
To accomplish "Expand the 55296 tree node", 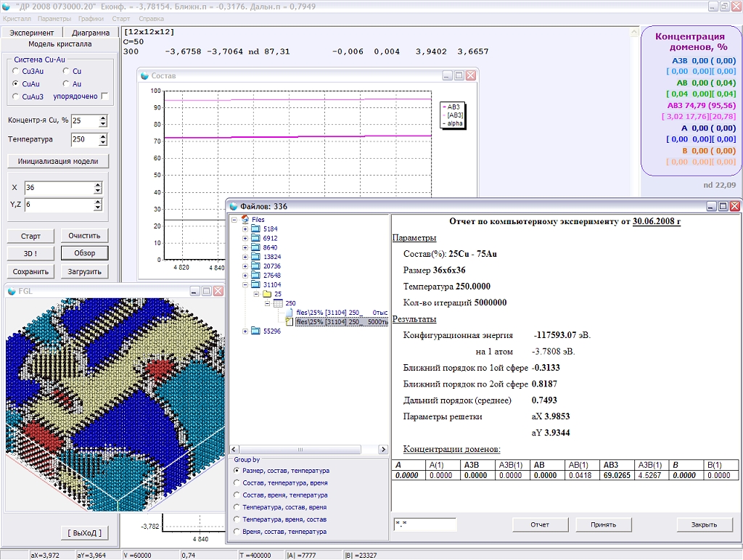I will (x=245, y=332).
